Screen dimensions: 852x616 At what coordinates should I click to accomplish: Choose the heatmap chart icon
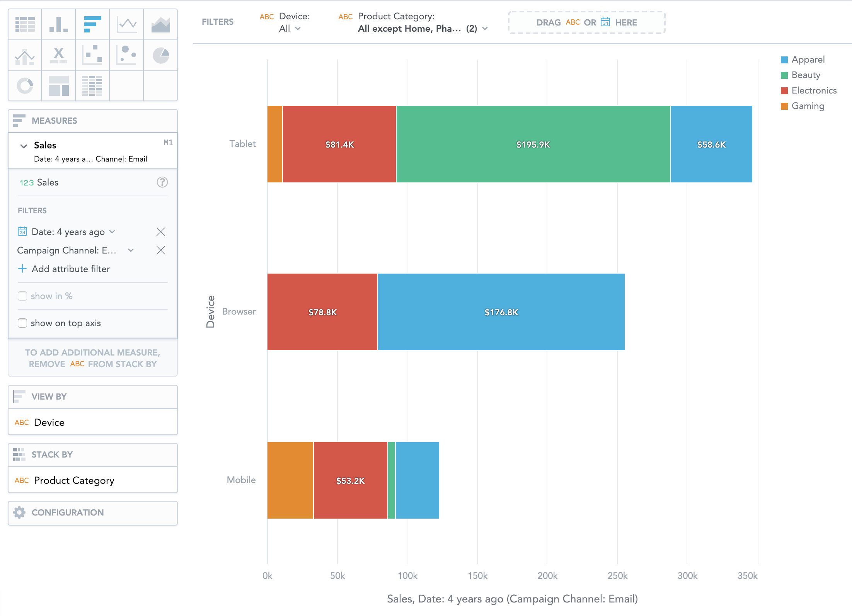click(92, 86)
